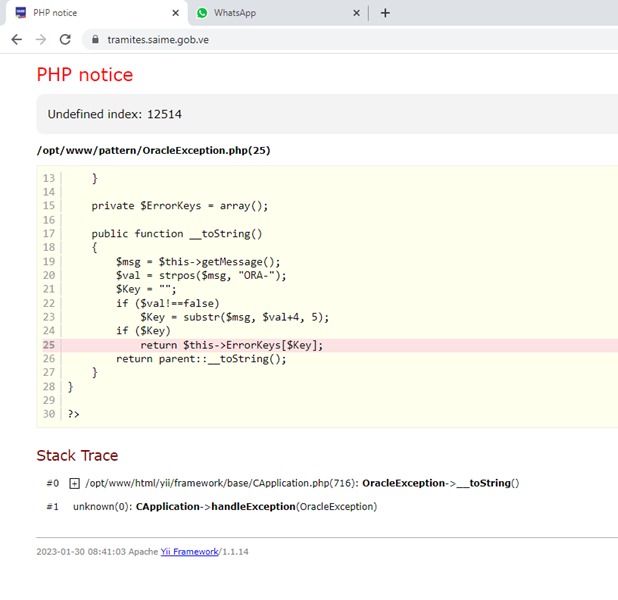Click the browser Forward arrow

click(x=41, y=39)
